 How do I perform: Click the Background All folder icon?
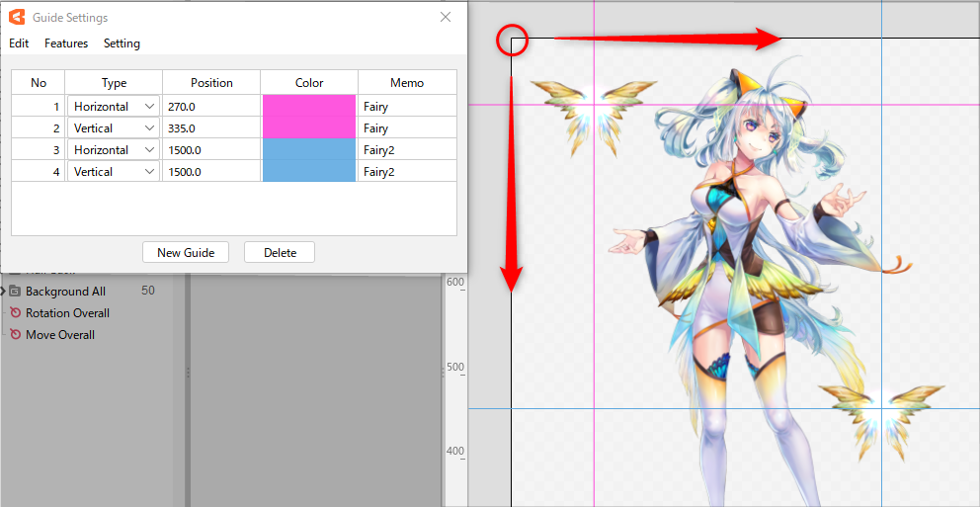15,291
